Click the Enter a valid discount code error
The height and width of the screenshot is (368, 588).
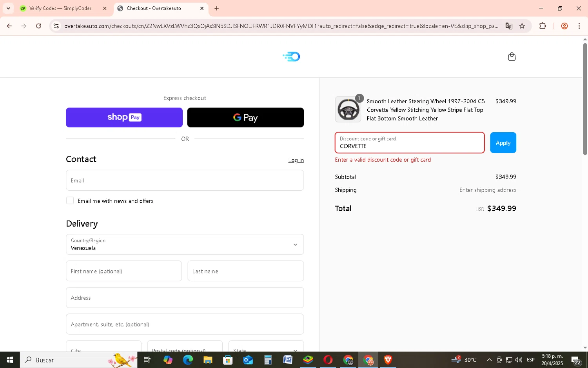click(x=383, y=160)
